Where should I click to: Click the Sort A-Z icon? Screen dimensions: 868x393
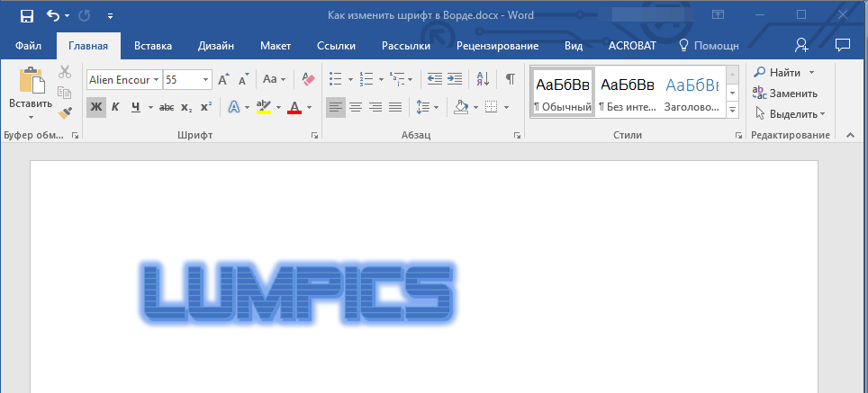482,79
